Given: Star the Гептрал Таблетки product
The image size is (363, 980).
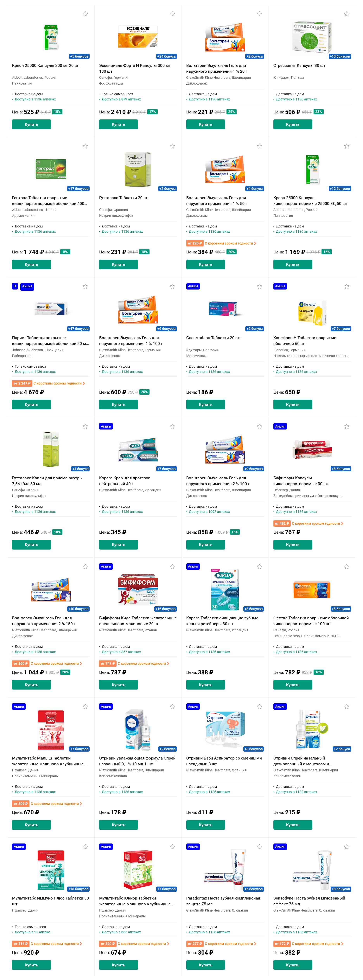Looking at the screenshot, I should point(85,146).
